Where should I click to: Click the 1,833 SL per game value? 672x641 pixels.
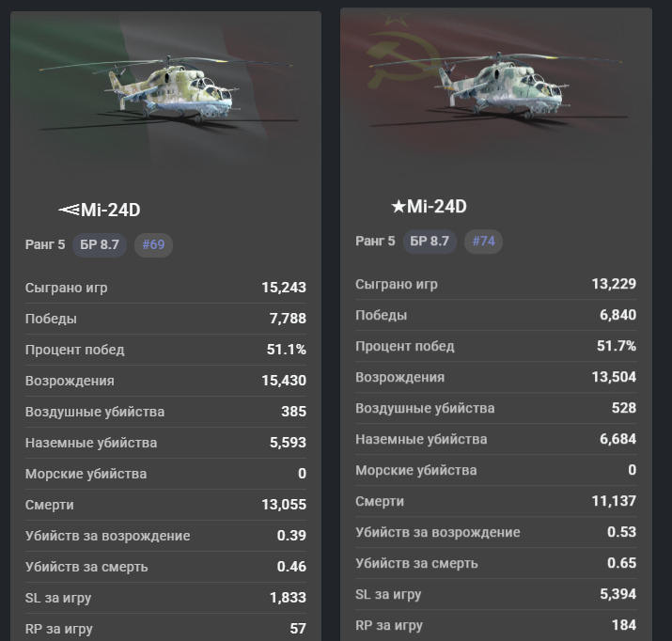click(288, 598)
